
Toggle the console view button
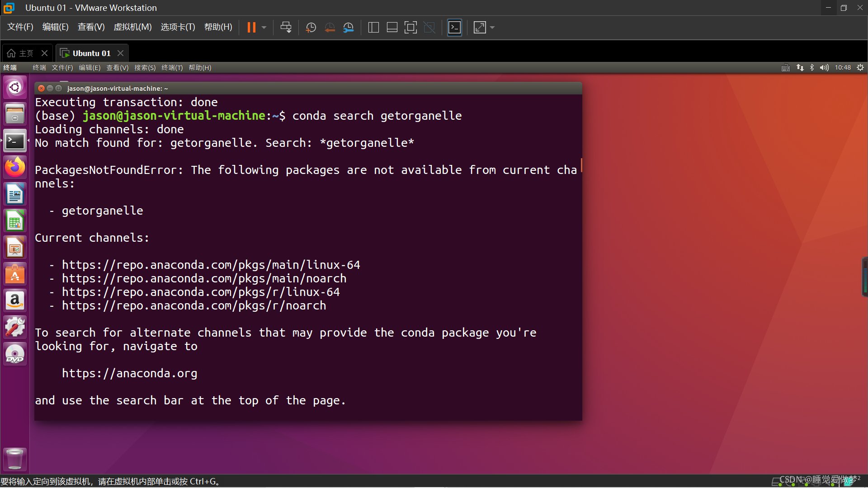pos(454,28)
